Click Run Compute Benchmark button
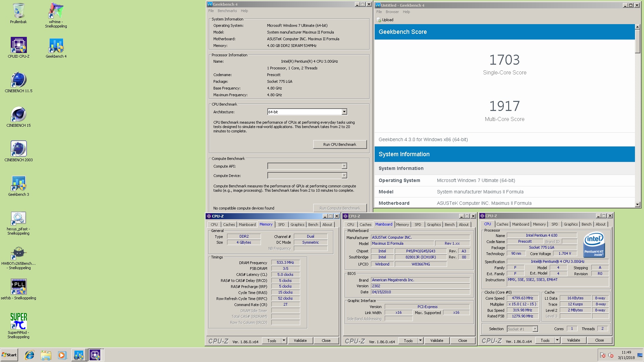 tap(340, 208)
